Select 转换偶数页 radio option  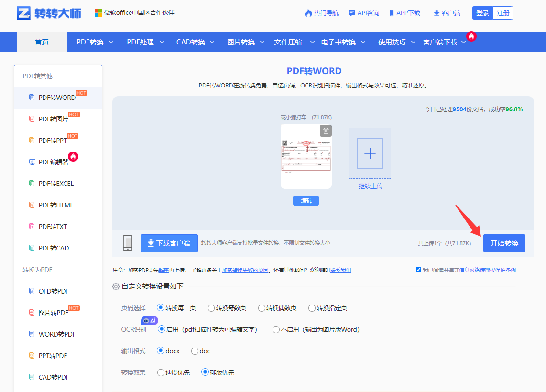coord(262,308)
